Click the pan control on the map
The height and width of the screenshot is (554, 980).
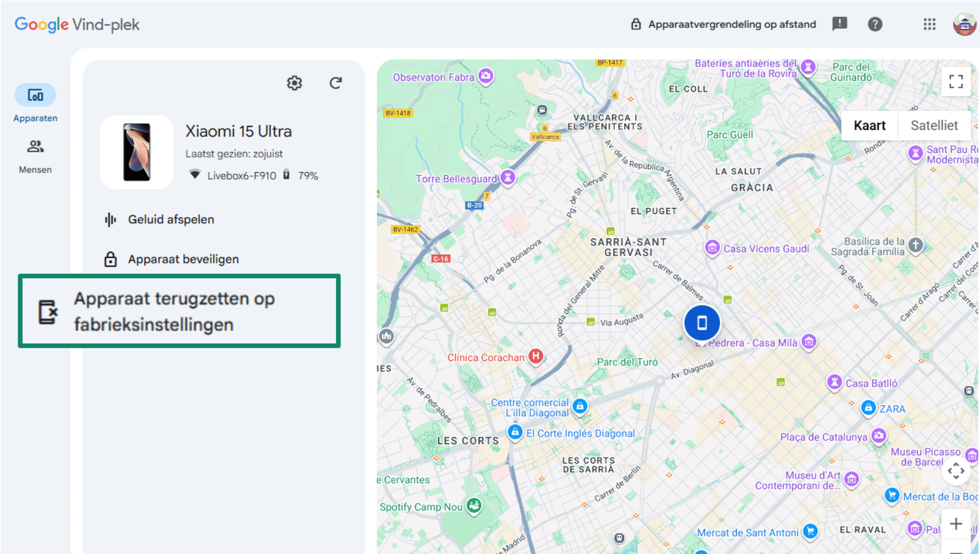coord(956,471)
